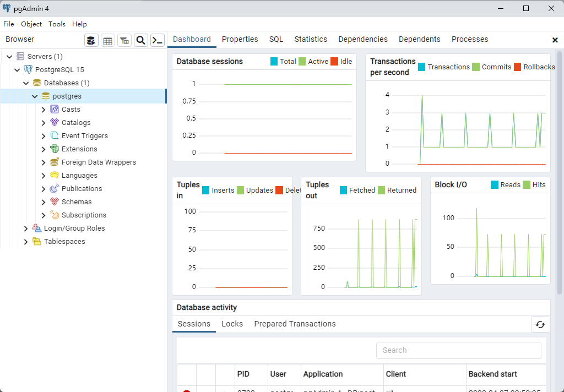Click the Tablespaces folder icon

tap(37, 241)
